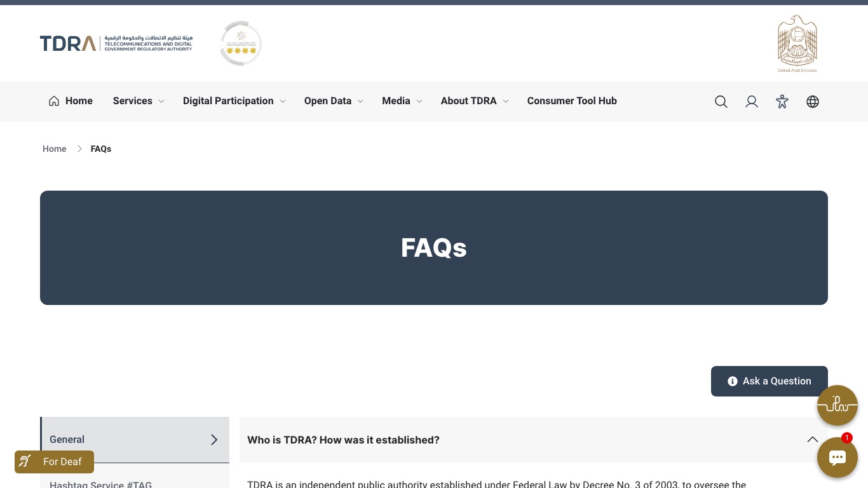Expand the Services dropdown menu
Viewport: 868px width, 488px height.
click(x=139, y=101)
